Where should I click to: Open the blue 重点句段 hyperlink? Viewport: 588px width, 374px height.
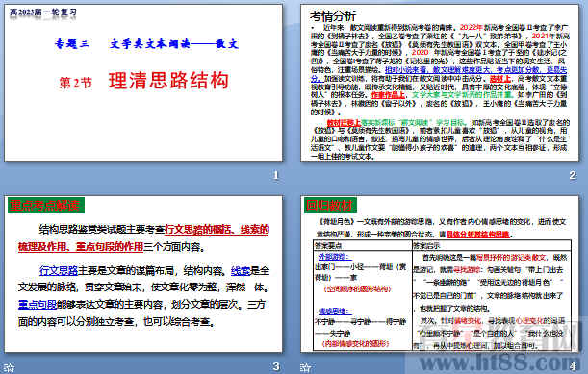tap(38, 304)
